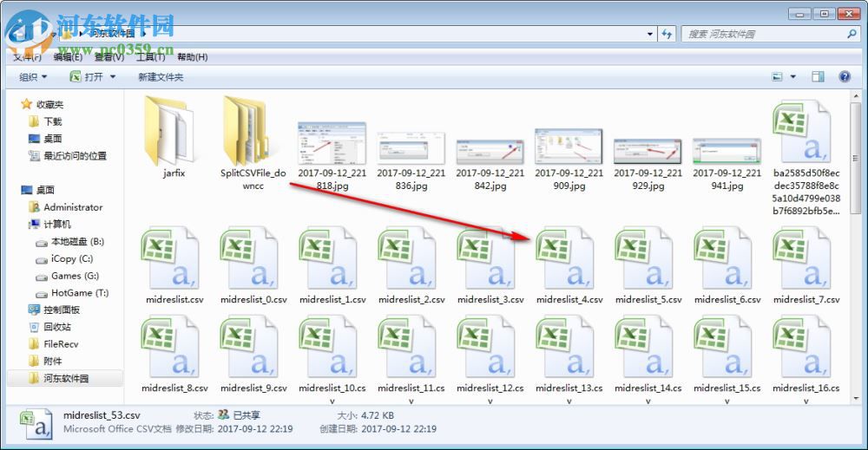The image size is (868, 450).
Task: Select the midreslist_0.csv file icon
Action: [249, 258]
